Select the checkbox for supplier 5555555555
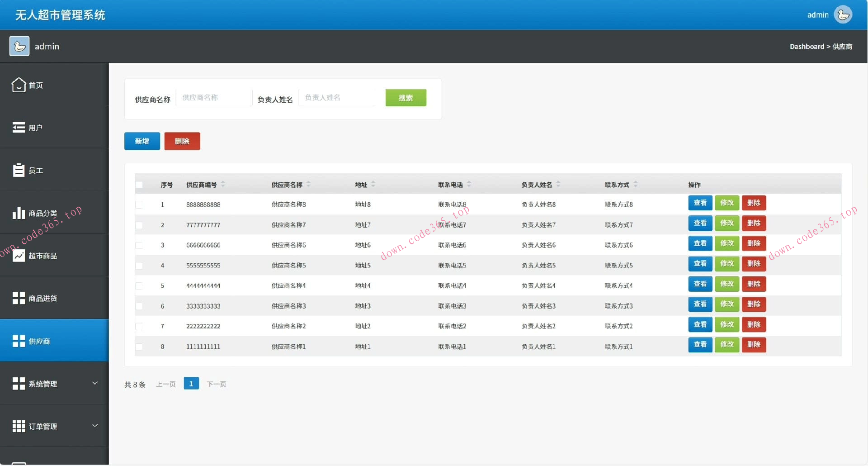This screenshot has width=868, height=466. (x=139, y=266)
